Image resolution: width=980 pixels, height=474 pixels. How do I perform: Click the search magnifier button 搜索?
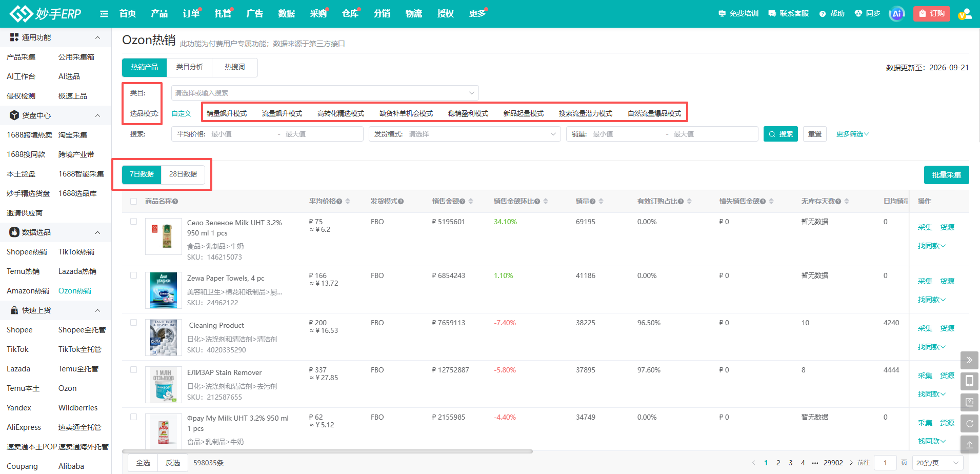point(781,134)
